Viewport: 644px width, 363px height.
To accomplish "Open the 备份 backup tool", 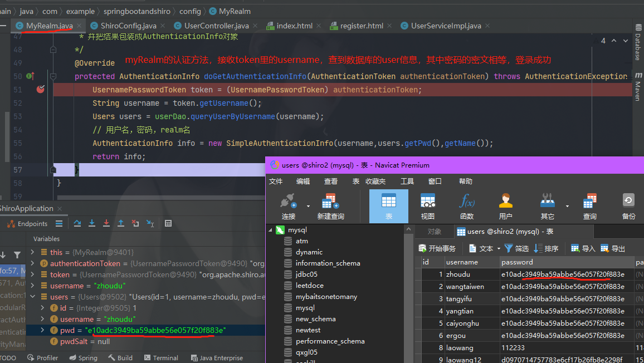I will [628, 206].
